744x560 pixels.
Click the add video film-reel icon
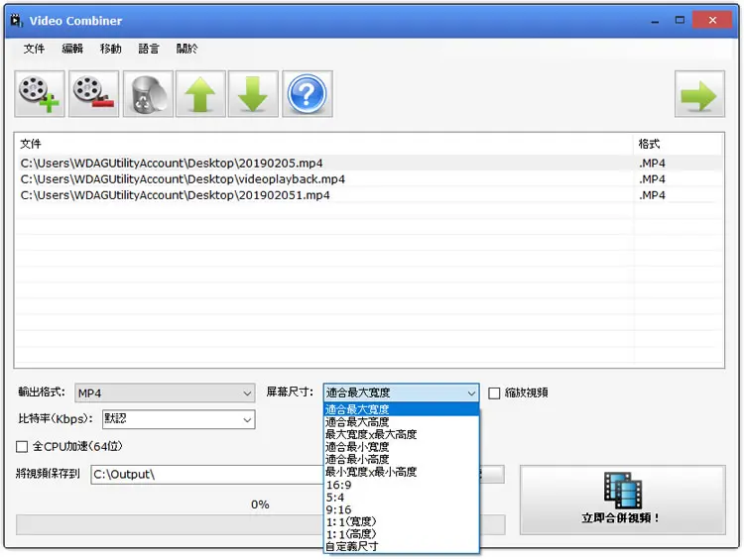point(40,94)
